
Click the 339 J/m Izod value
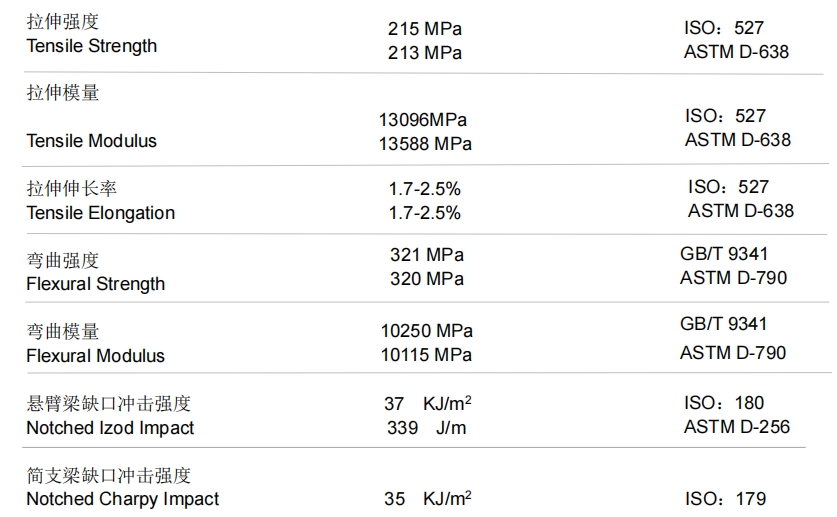tap(427, 428)
